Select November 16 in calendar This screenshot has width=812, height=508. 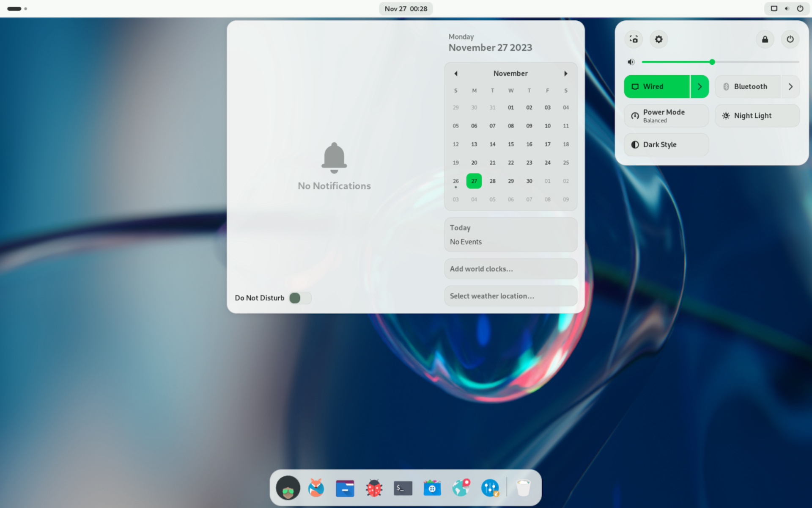529,144
